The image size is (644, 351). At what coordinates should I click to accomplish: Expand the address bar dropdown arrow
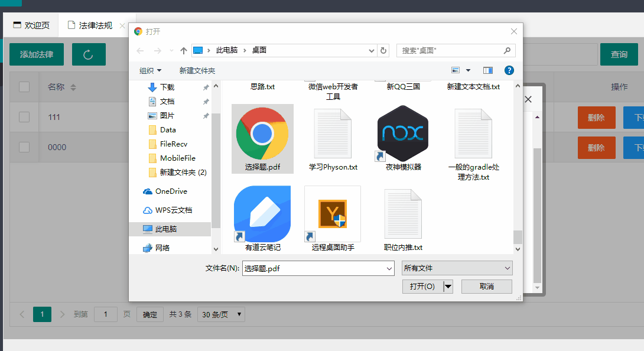pyautogui.click(x=371, y=50)
